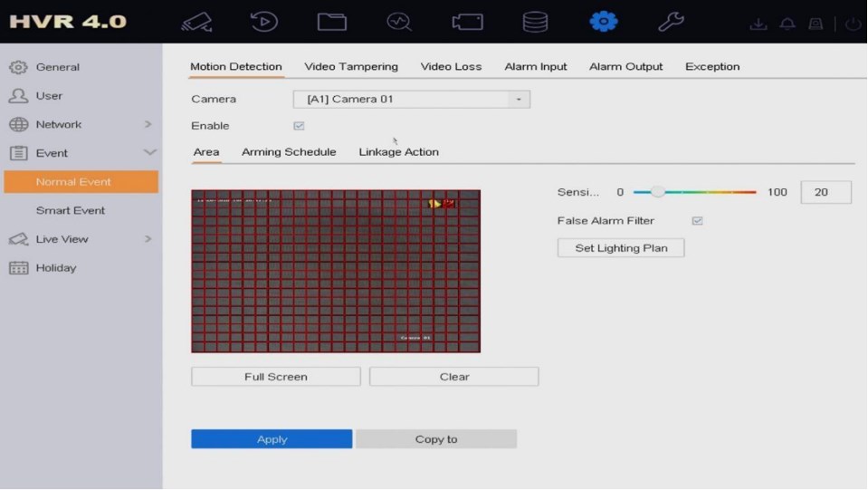
Task: Click the sensitivity value input field
Action: click(x=825, y=192)
